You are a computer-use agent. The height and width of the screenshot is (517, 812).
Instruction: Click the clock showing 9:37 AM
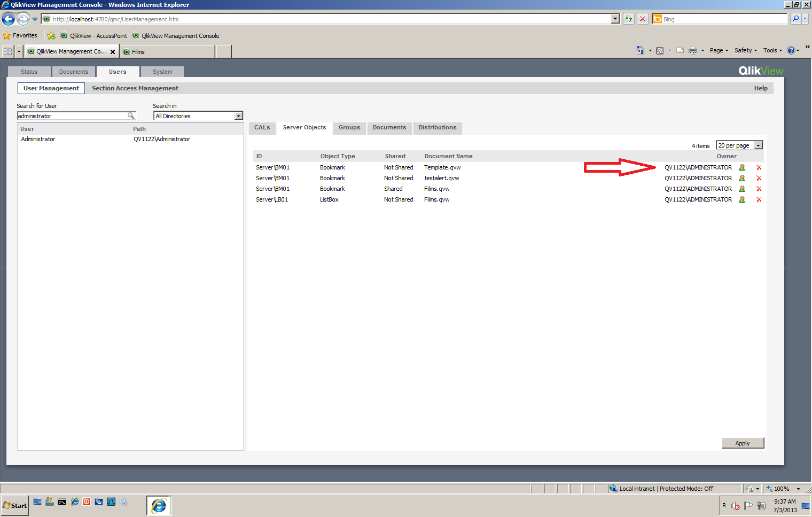click(785, 501)
